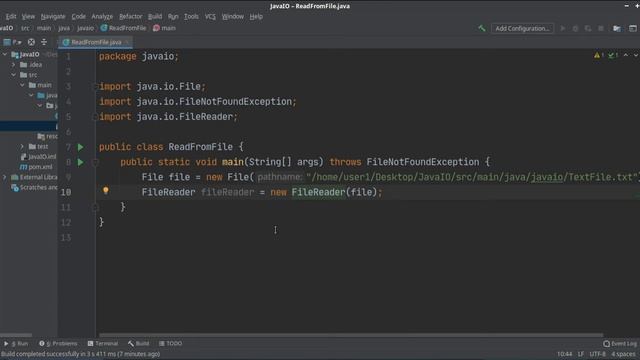The image size is (640, 360).
Task: Jump to next highlighted problem with the down arrow
Action: (636, 55)
